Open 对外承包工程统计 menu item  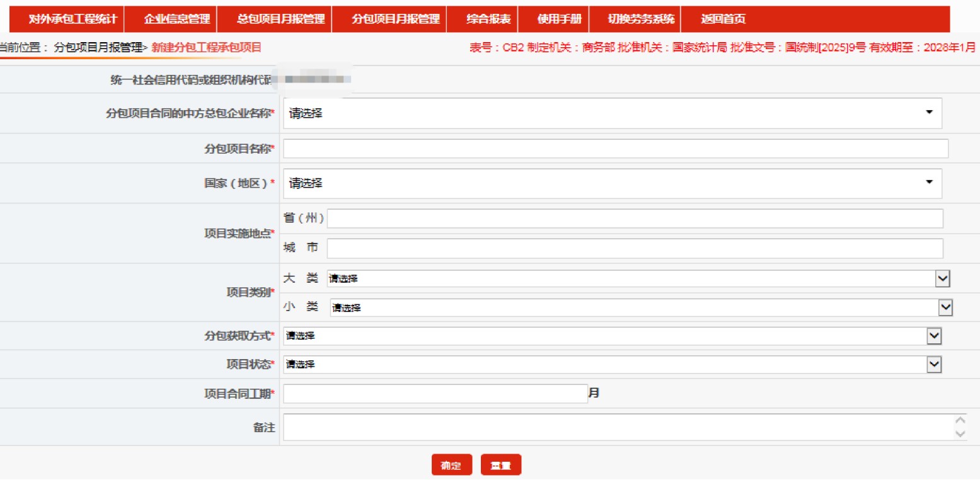coord(72,19)
